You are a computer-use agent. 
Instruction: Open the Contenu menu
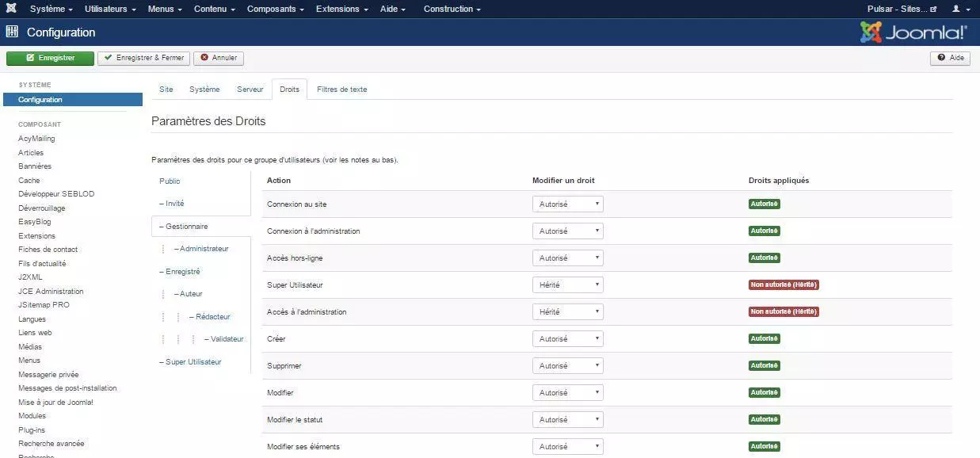click(215, 9)
